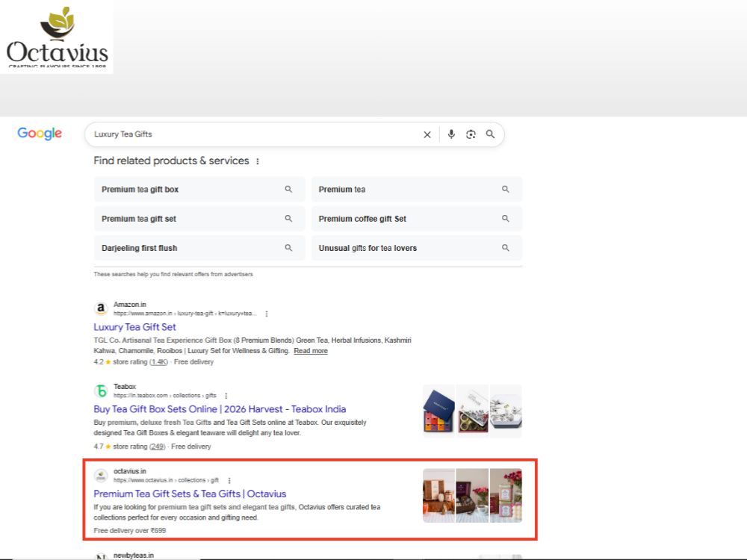Viewport: 747px width, 560px height.
Task: Open Google Lens image search icon
Action: (x=471, y=134)
